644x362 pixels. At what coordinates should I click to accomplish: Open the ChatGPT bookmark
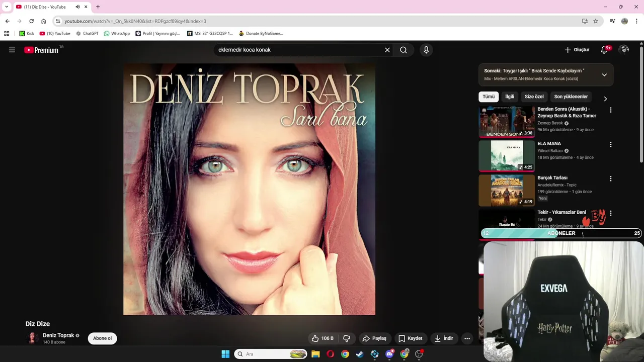[87, 34]
